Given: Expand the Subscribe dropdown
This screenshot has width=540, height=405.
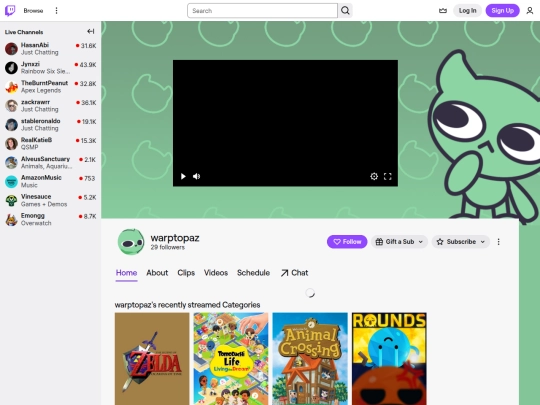Looking at the screenshot, I should click(461, 242).
